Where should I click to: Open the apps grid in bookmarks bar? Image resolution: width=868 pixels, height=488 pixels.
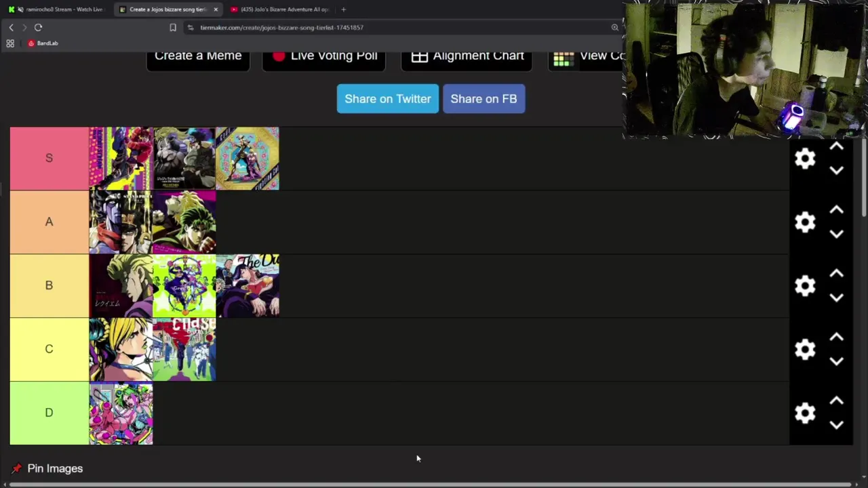point(10,43)
